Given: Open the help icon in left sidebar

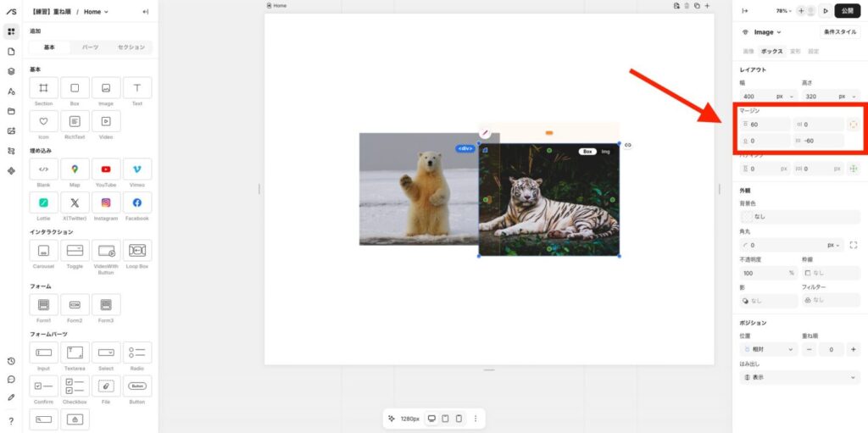Looking at the screenshot, I should [x=11, y=421].
